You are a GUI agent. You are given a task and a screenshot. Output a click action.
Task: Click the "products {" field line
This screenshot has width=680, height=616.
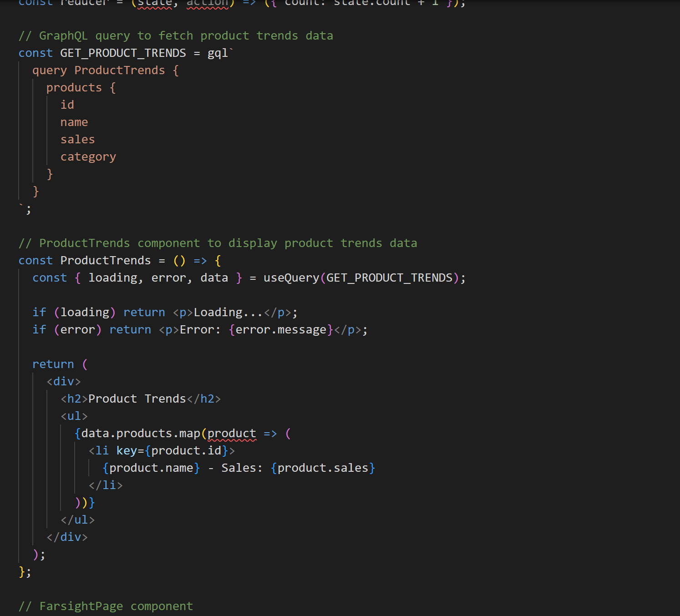coord(81,88)
